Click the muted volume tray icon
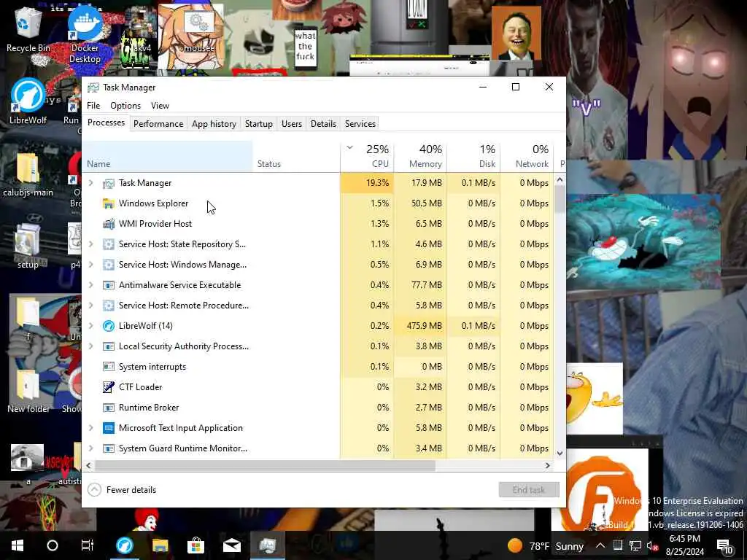Image resolution: width=747 pixels, height=560 pixels. [x=651, y=545]
